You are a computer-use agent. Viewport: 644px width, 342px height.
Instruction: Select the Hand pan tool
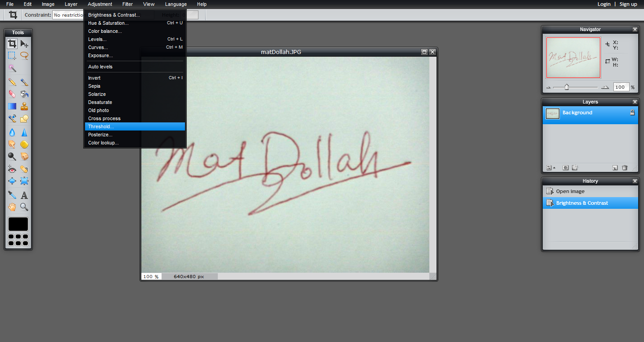pyautogui.click(x=12, y=207)
